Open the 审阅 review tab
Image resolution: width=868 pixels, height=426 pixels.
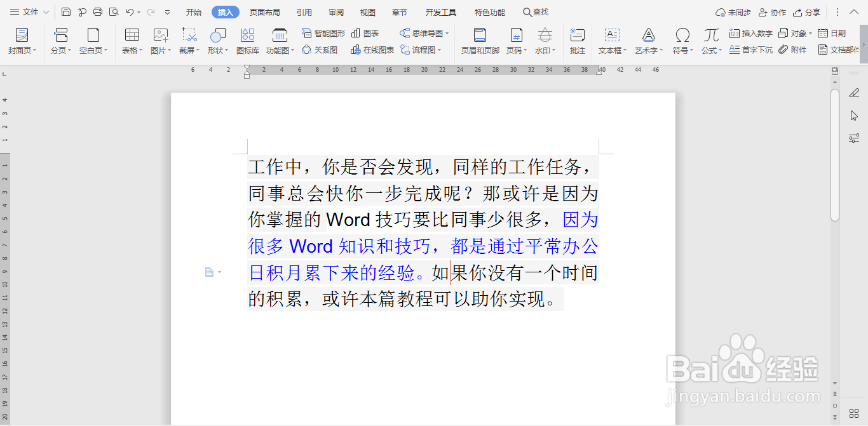coord(336,11)
